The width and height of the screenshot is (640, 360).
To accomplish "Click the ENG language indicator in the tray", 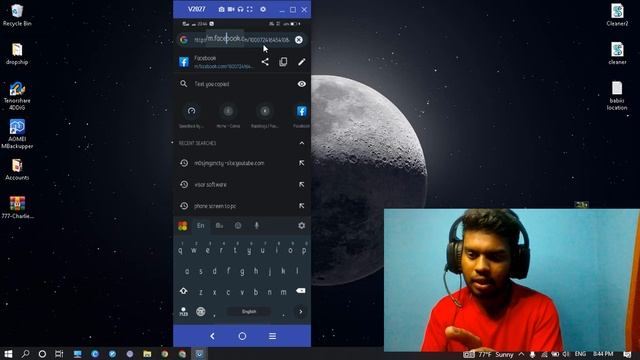I will click(x=580, y=354).
